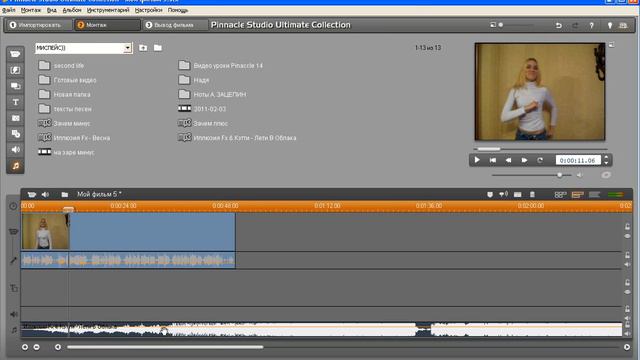
Task: Open the Помощь menu
Action: [x=178, y=10]
